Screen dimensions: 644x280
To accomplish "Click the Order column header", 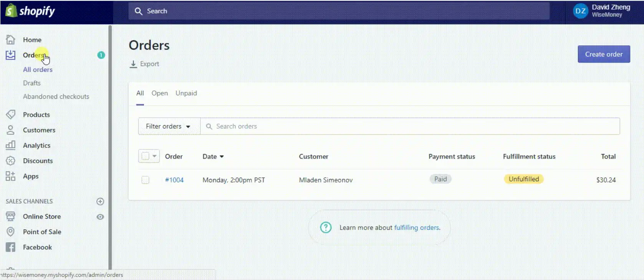I will tap(174, 156).
